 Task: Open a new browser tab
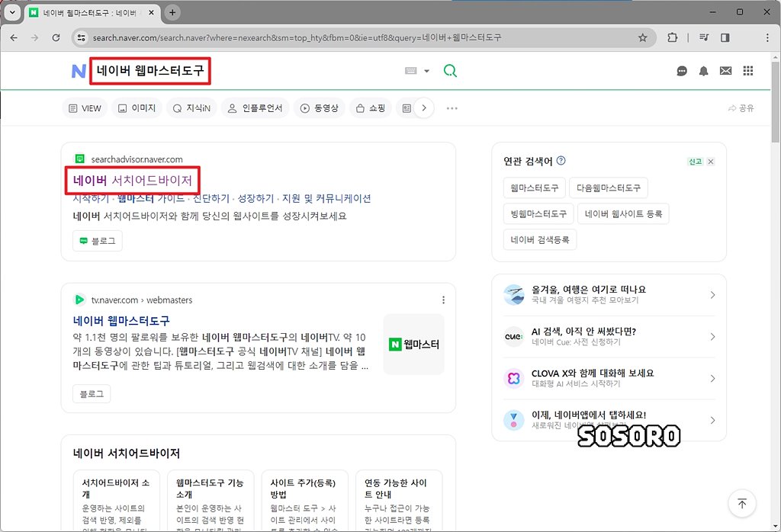(x=172, y=12)
